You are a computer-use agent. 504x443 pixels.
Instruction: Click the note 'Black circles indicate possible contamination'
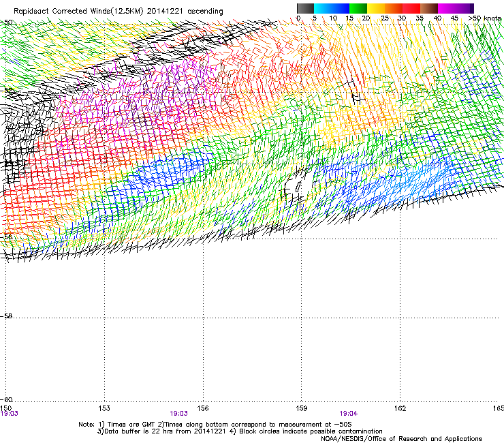click(311, 431)
